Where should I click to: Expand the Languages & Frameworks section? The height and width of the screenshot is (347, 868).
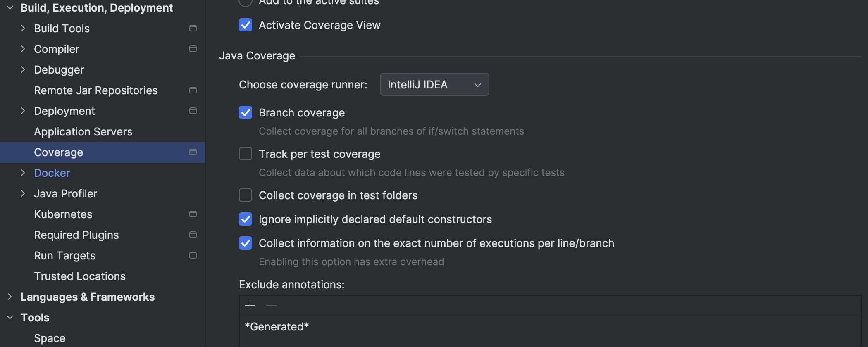(10, 297)
